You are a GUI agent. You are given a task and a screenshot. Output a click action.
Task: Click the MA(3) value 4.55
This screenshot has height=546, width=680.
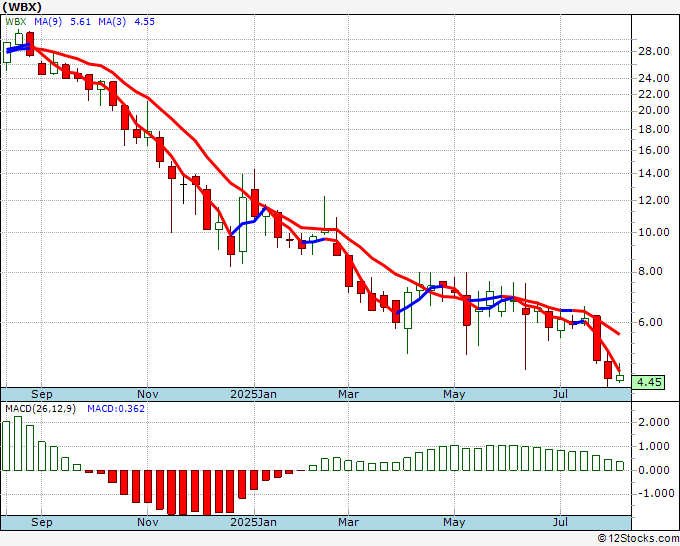click(x=144, y=22)
